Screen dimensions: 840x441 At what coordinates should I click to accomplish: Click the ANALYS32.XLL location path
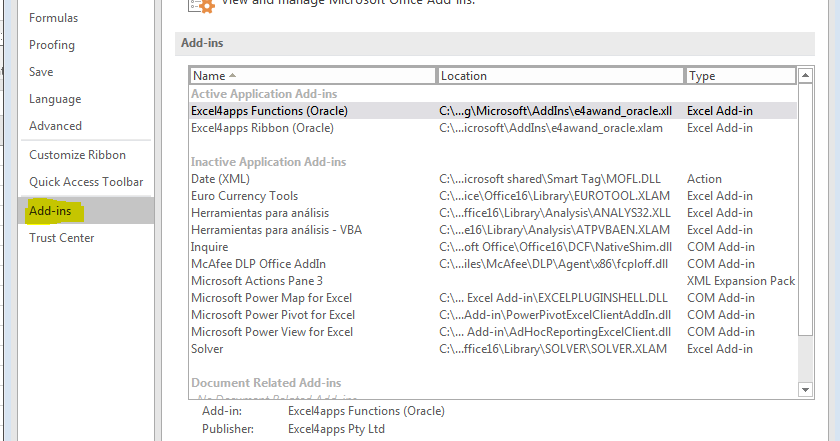click(555, 213)
